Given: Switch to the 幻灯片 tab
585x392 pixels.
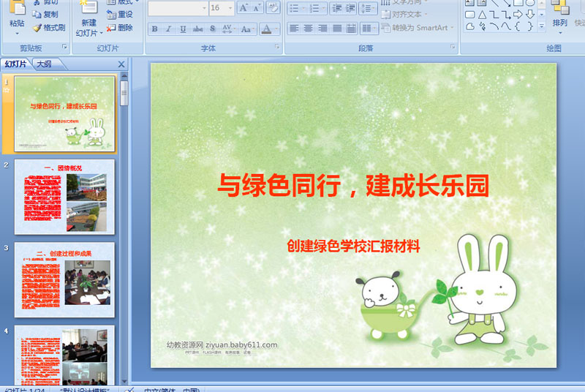Looking at the screenshot, I should pyautogui.click(x=15, y=64).
